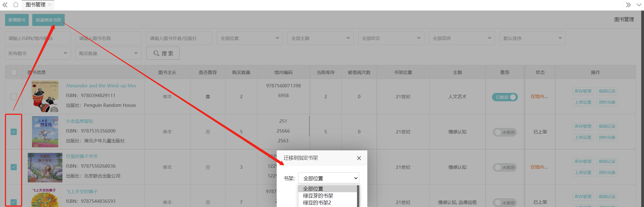
Task: Open the 全部语言 filter dropdown
Action: click(462, 38)
